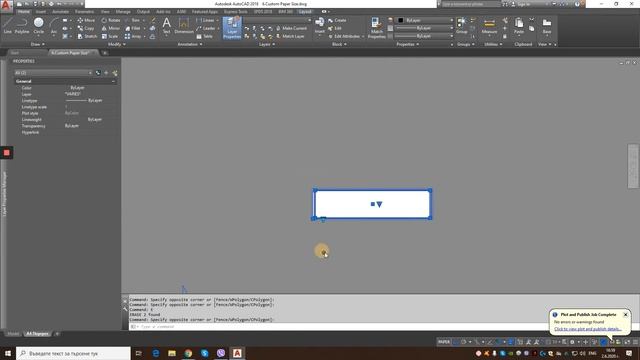
Task: Switch to the Model layout tab
Action: coord(13,334)
